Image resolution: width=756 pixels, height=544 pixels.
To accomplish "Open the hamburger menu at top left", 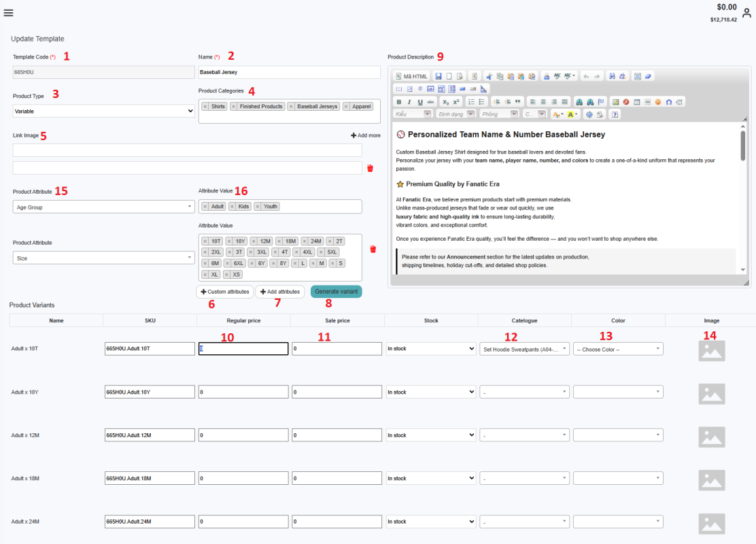I will pyautogui.click(x=8, y=13).
